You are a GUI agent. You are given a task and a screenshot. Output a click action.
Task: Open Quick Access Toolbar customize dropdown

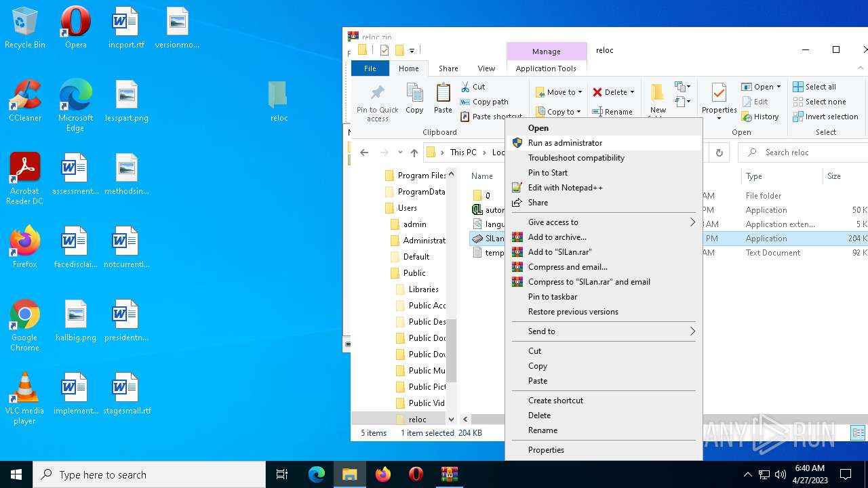pyautogui.click(x=412, y=50)
